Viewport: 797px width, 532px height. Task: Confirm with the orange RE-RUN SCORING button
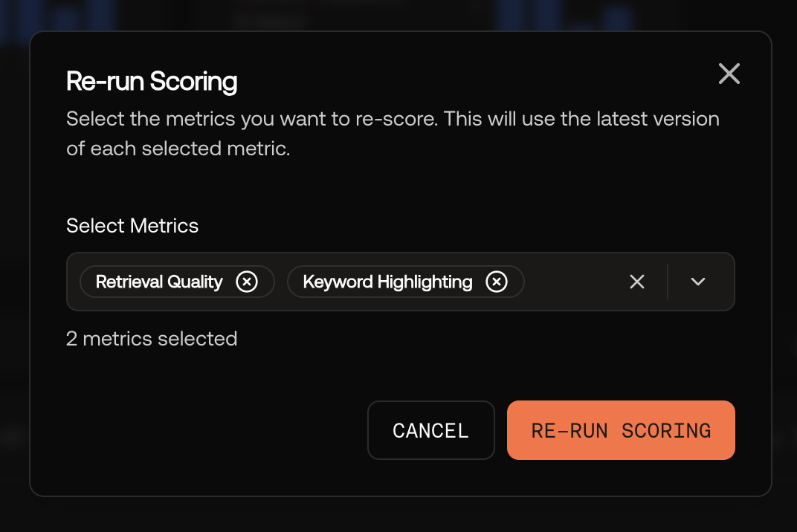pos(621,430)
